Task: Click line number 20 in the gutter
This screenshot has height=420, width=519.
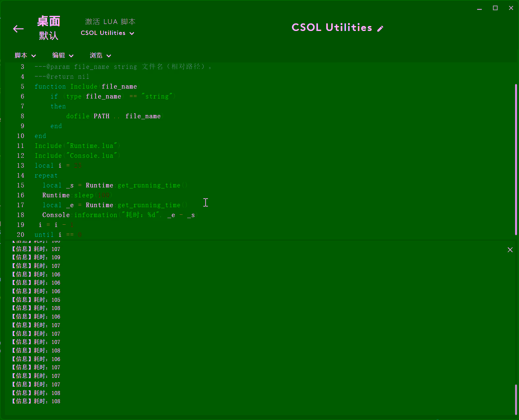Action: (20, 235)
